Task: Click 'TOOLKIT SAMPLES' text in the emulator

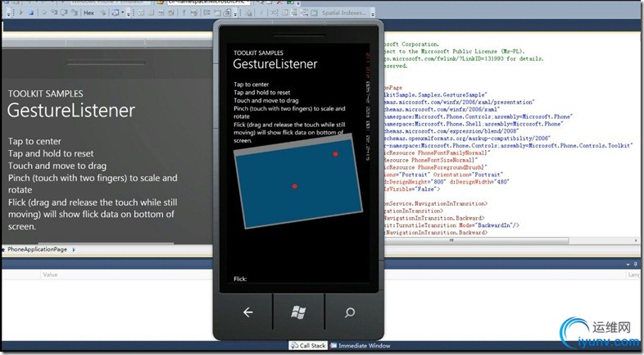Action: pyautogui.click(x=258, y=52)
